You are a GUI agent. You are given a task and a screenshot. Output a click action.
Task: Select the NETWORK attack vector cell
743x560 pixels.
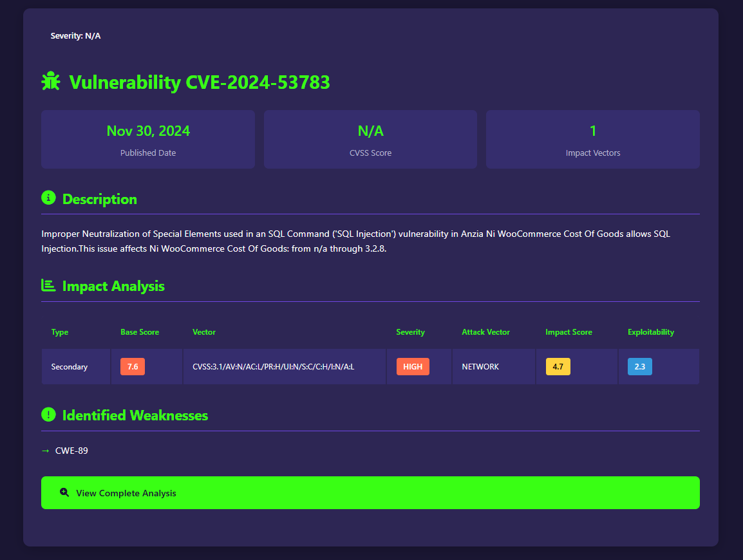tap(494, 367)
